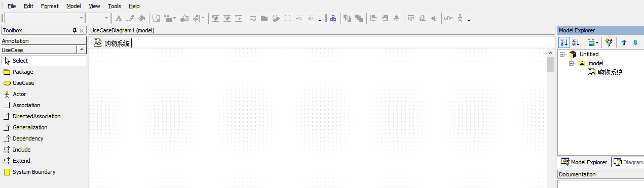Click the Auto Resize toolbar icon
Image resolution: width=644 pixels, height=188 pixels.
click(156, 18)
